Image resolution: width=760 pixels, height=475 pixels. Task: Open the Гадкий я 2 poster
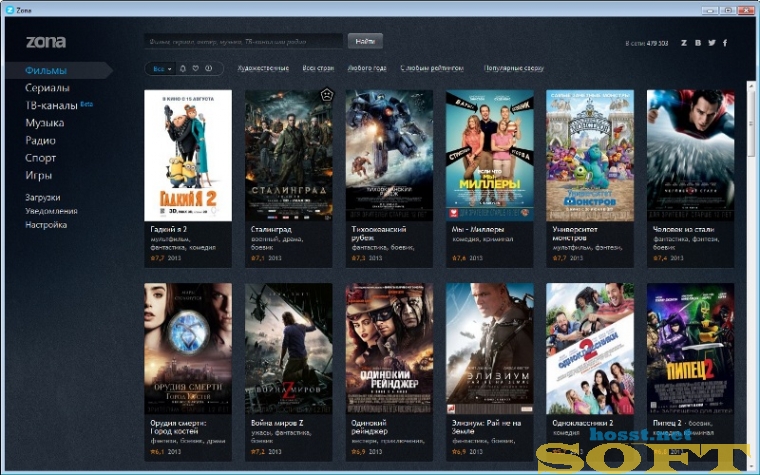pyautogui.click(x=188, y=155)
